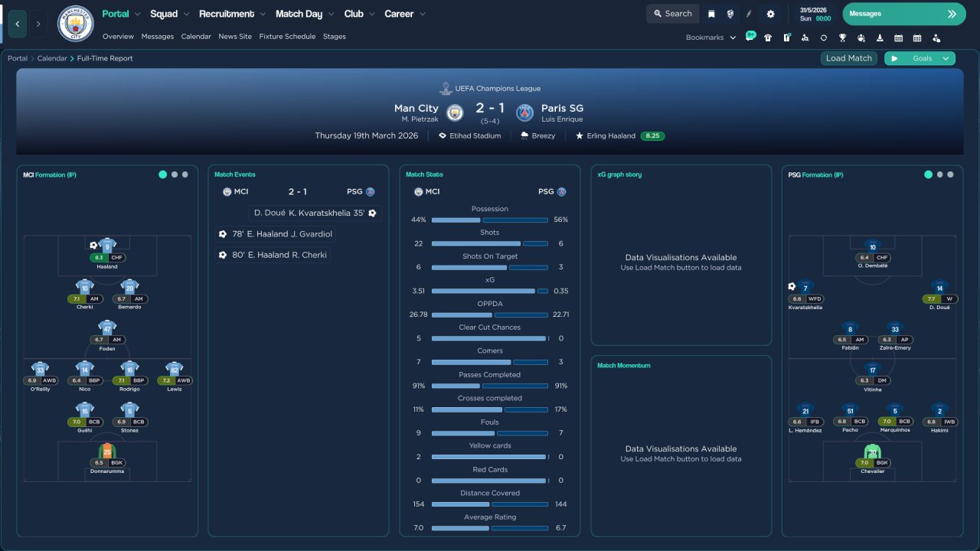Click the 31/5/2026 date and time display
This screenshot has width=980, height=551.
pyautogui.click(x=815, y=14)
